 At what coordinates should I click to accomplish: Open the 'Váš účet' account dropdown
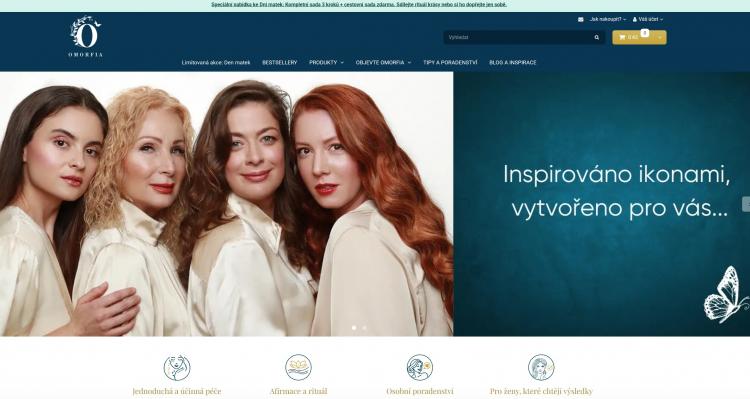(x=648, y=20)
